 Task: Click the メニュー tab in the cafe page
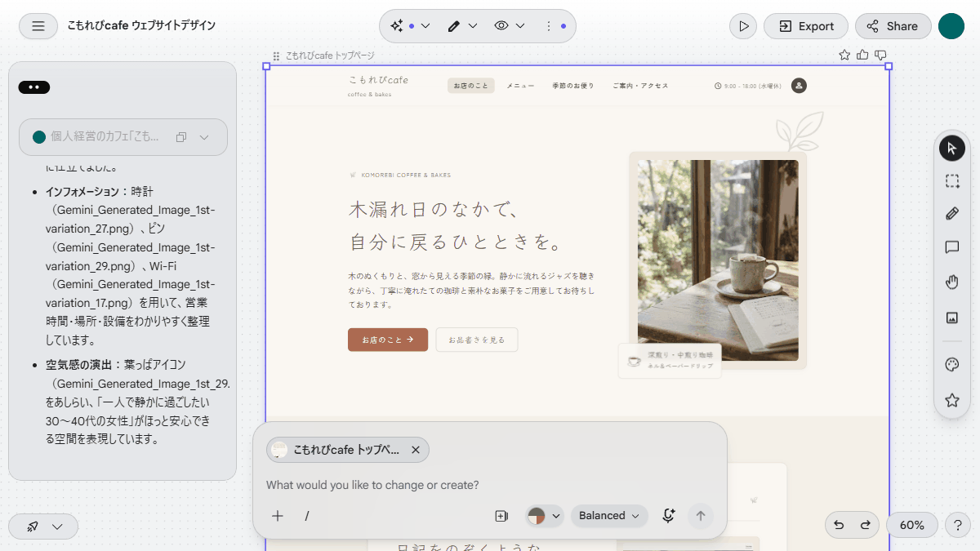[x=520, y=86]
